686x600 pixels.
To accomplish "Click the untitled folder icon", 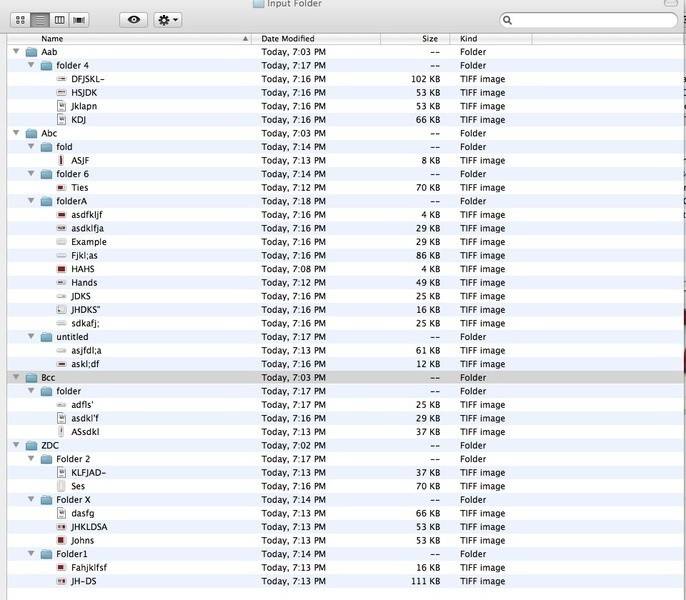I will pos(46,337).
